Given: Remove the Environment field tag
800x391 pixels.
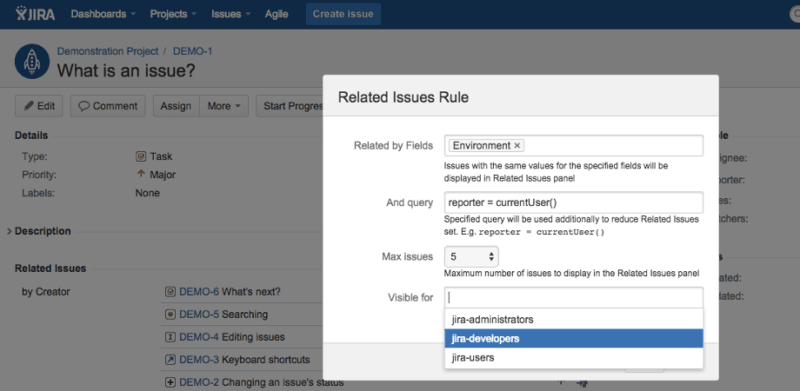Looking at the screenshot, I should tap(517, 146).
